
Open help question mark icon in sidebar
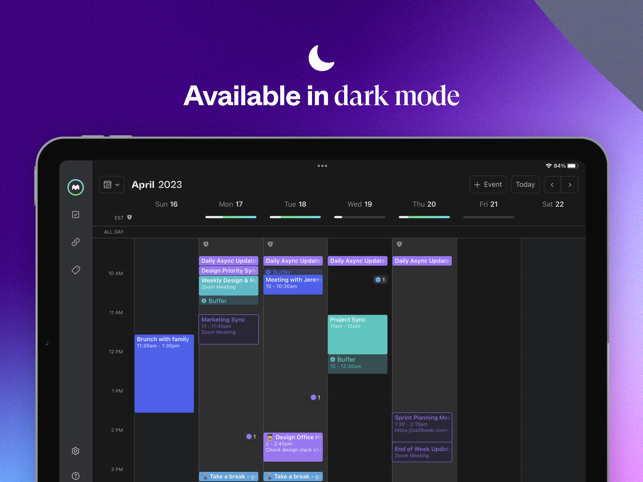point(75,476)
